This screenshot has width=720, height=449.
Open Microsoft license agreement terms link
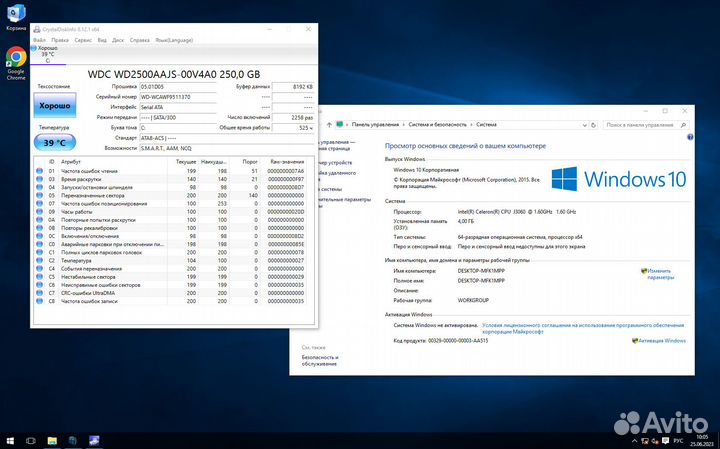[x=583, y=328]
